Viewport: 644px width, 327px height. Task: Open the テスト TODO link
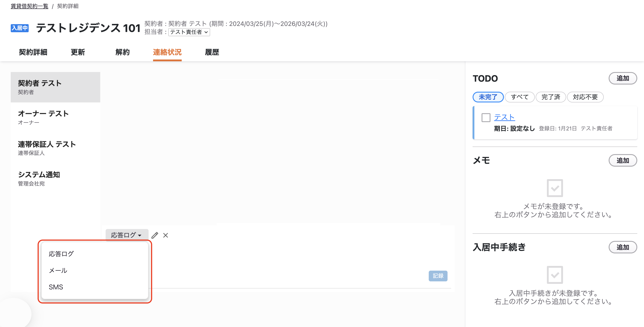pyautogui.click(x=505, y=117)
